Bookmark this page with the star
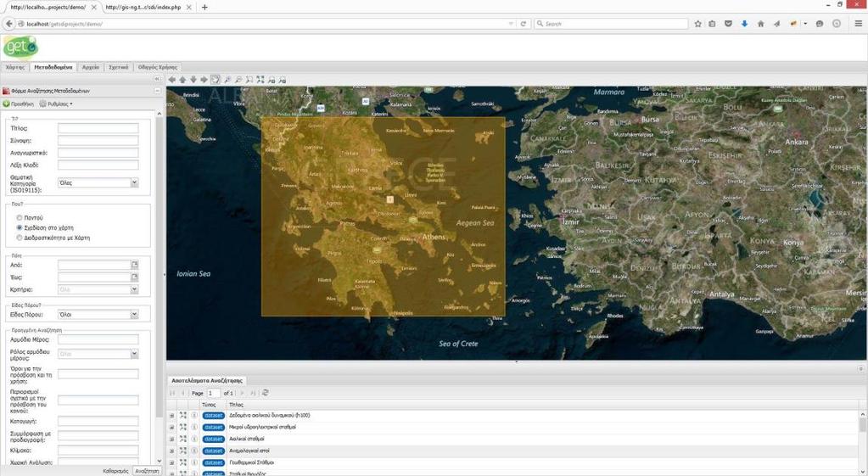Viewport: 868px width, 476px height. click(698, 24)
